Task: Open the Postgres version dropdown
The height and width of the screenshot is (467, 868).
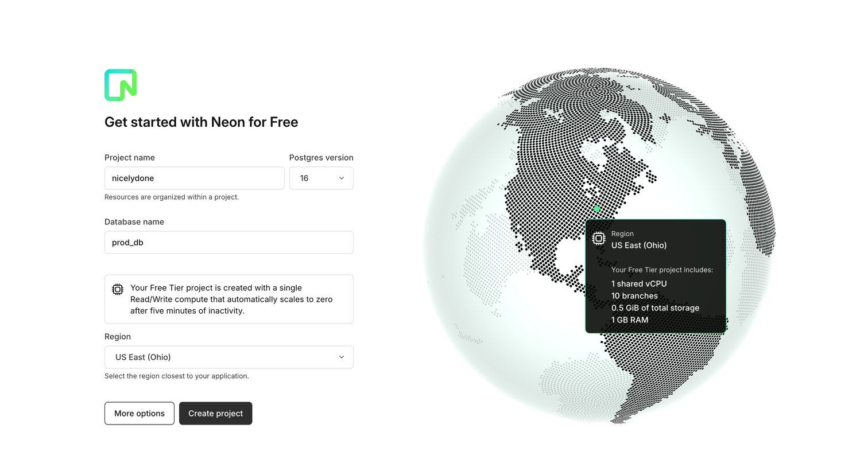Action: pyautogui.click(x=321, y=178)
